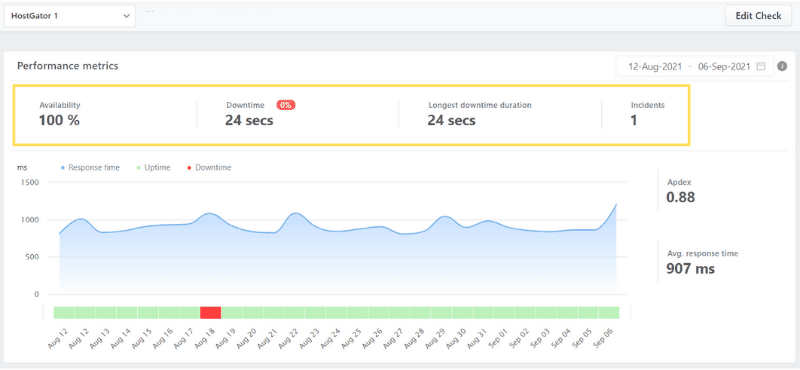Viewport: 800px width, 370px height.
Task: Click the 24 secs value under Downtime
Action: 249,120
